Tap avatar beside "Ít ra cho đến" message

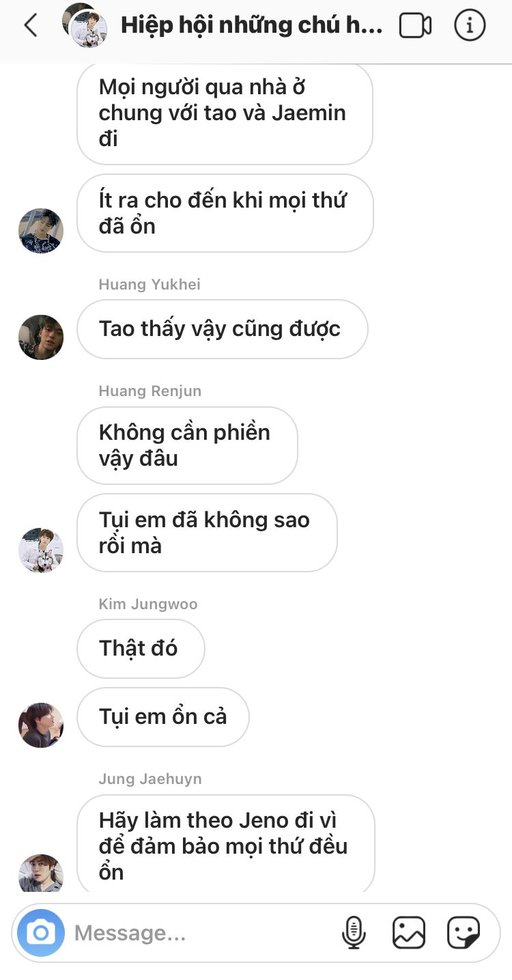(x=41, y=231)
